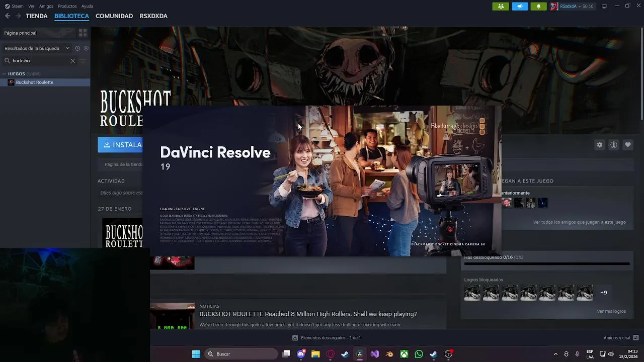The width and height of the screenshot is (644, 362).
Task: Open Task View on the taskbar
Action: pos(286,354)
